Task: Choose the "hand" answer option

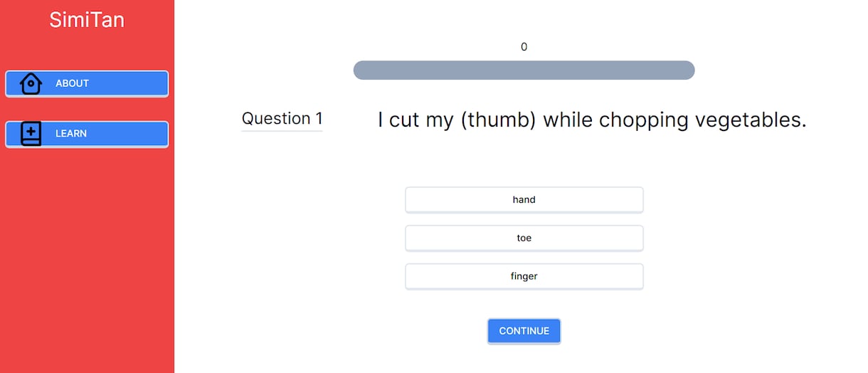Action: pyautogui.click(x=524, y=200)
